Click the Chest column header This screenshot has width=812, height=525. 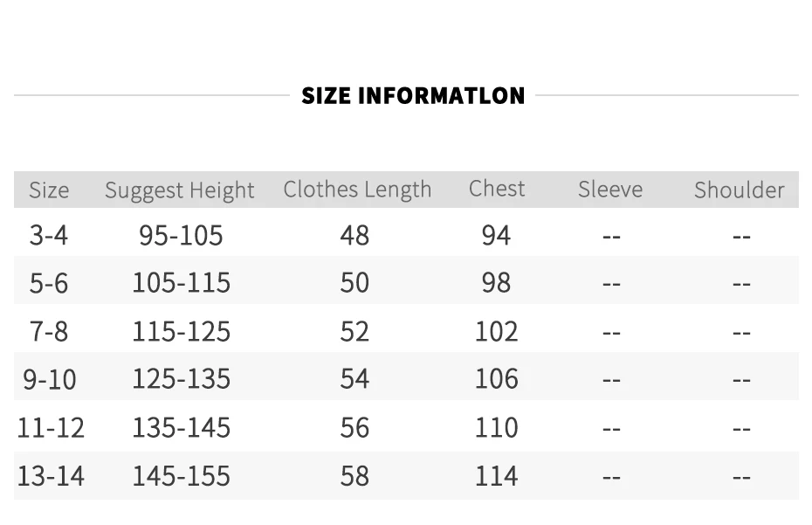(x=497, y=189)
